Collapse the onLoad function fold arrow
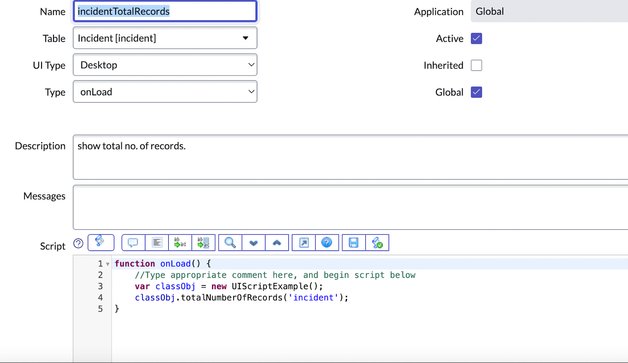Viewport: 628px width, 363px height. pyautogui.click(x=107, y=264)
